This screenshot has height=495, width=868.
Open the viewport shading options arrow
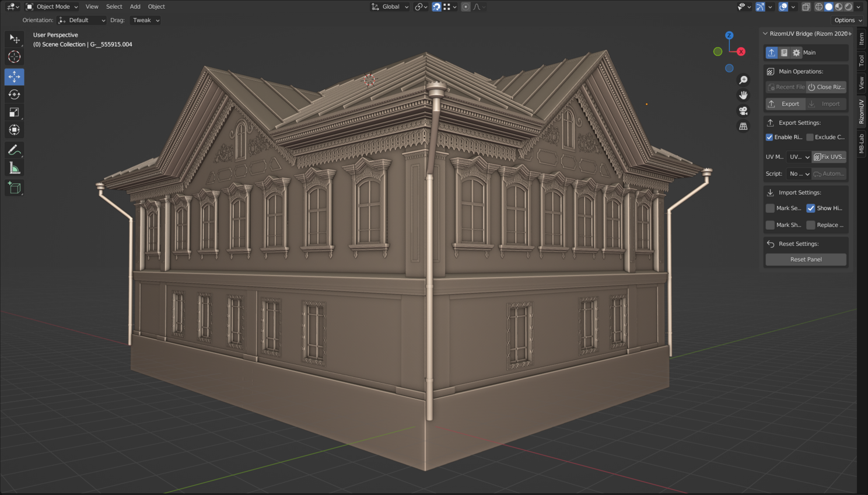(x=859, y=7)
